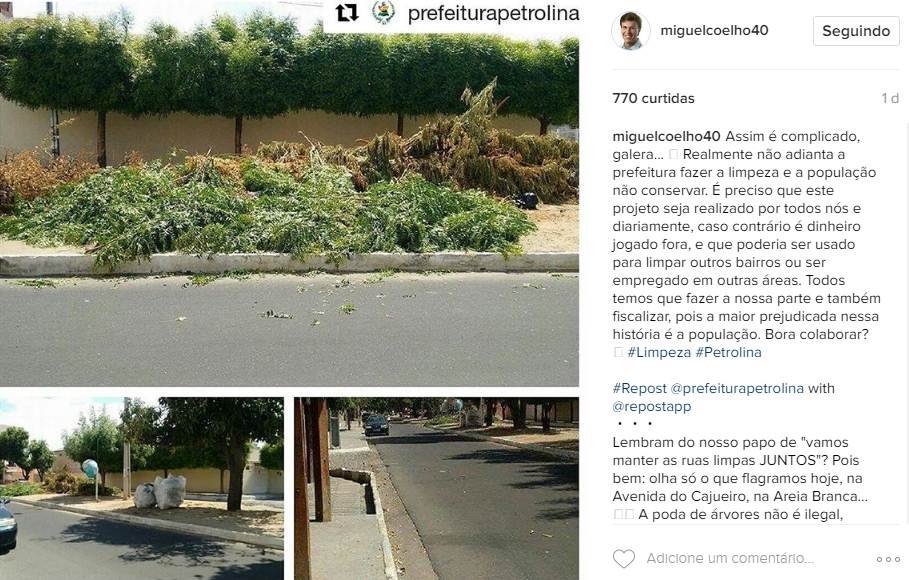Click miguelcoelho40 username in the caption
The image size is (909, 580).
666,136
